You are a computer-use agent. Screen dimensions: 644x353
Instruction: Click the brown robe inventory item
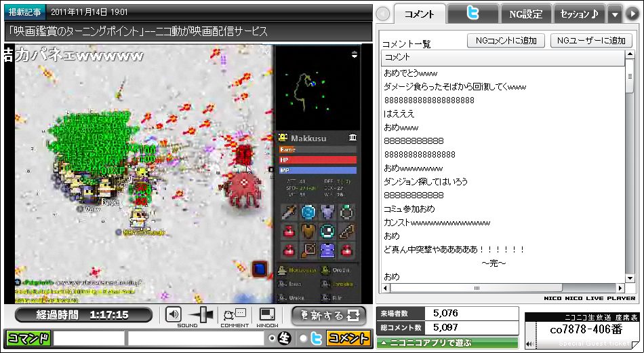308,231
